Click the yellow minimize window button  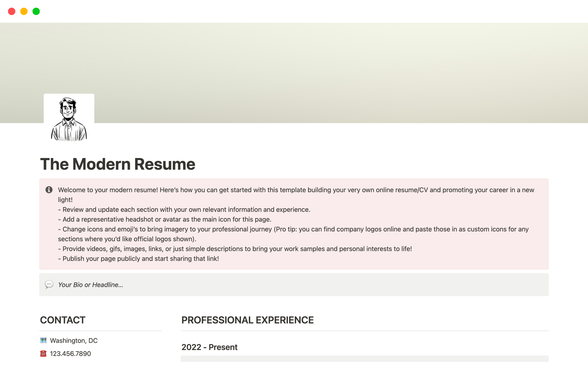tap(24, 11)
